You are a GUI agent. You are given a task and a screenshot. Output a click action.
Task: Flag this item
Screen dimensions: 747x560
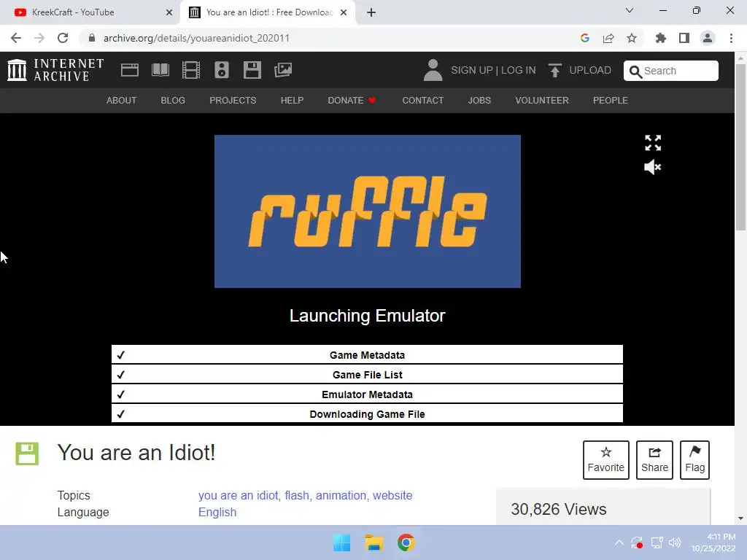coord(694,460)
